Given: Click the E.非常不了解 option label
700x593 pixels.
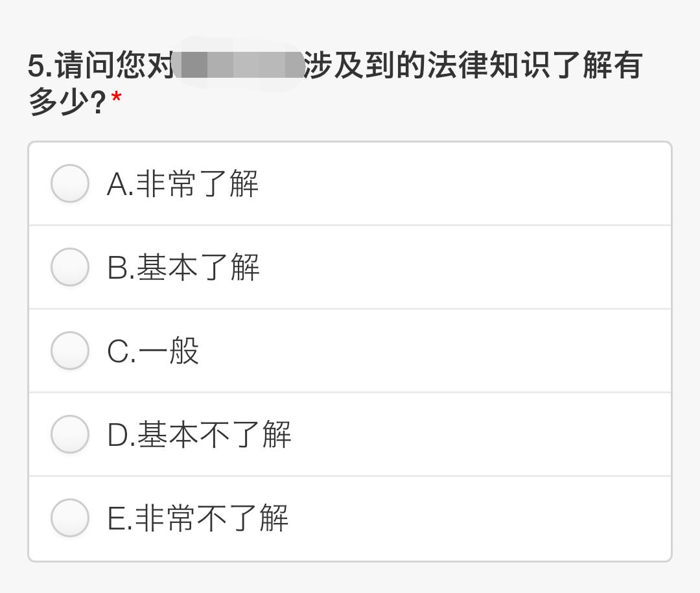Looking at the screenshot, I should [198, 518].
